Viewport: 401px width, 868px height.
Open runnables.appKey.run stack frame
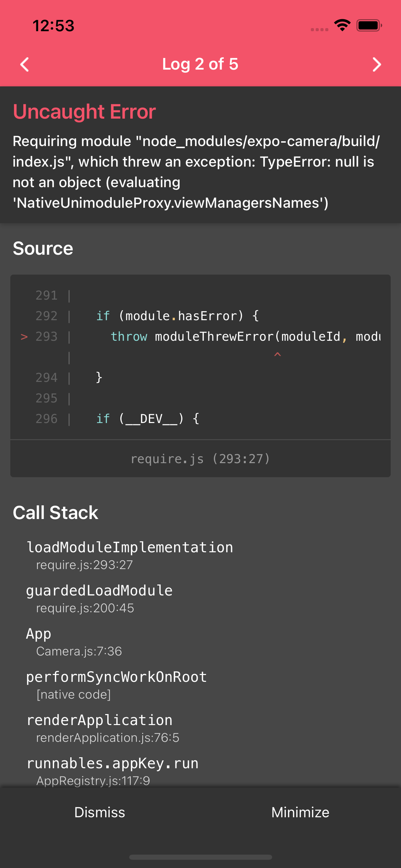tap(112, 770)
